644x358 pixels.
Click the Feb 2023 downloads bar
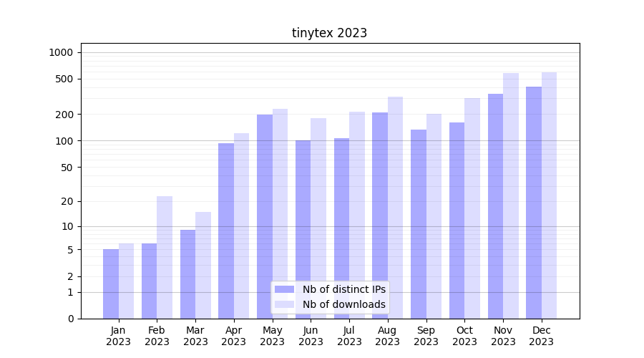pos(165,258)
